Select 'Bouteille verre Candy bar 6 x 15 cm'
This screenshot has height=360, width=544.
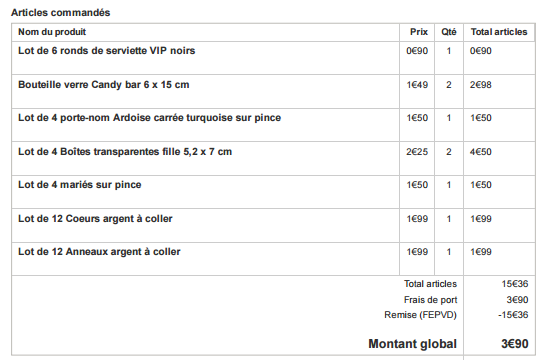click(x=104, y=85)
